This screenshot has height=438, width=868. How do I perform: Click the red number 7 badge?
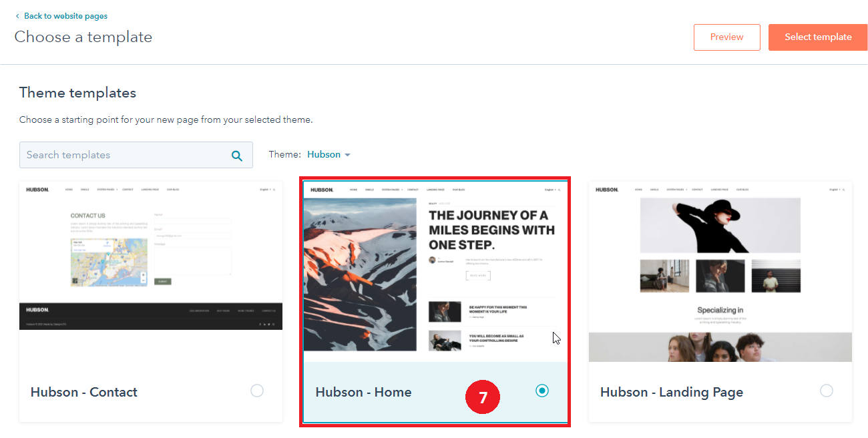pos(483,398)
